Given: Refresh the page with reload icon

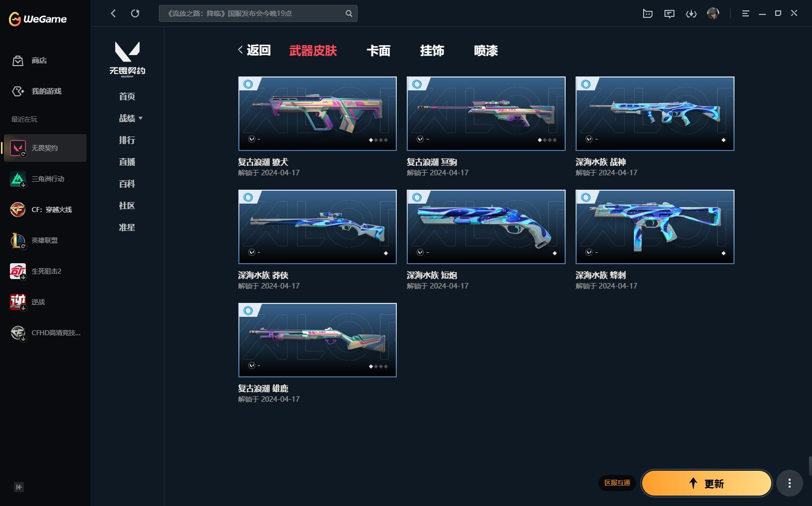Looking at the screenshot, I should pyautogui.click(x=135, y=13).
